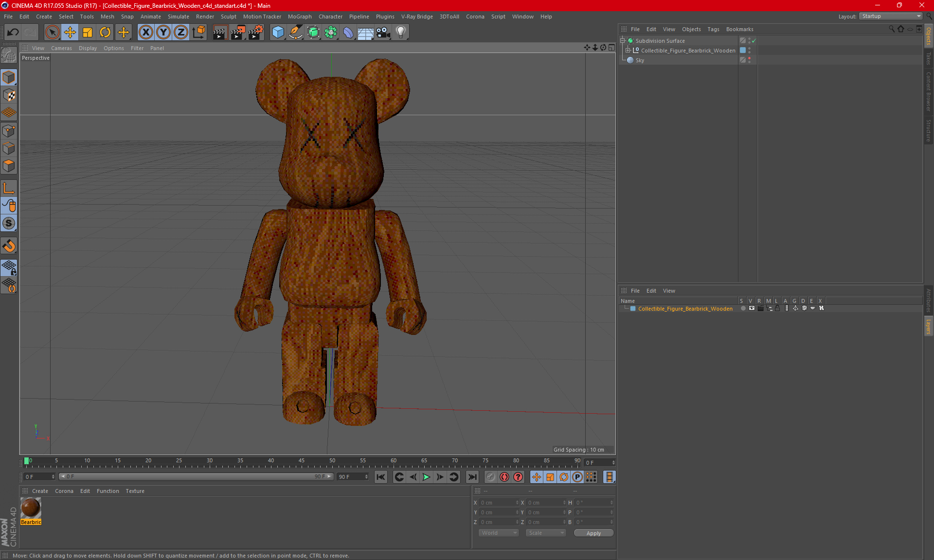Toggle Sky visibility dots
The height and width of the screenshot is (560, 934).
click(x=749, y=60)
